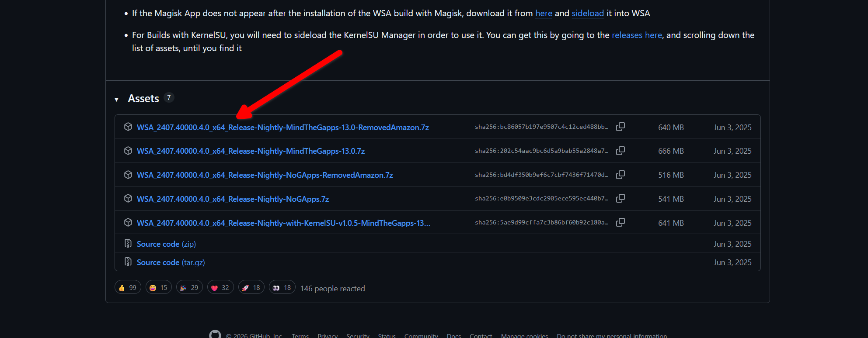Download the MindTheGapps-13.0-RemovedAmazon.7z asset
The width and height of the screenshot is (868, 338).
(x=282, y=128)
